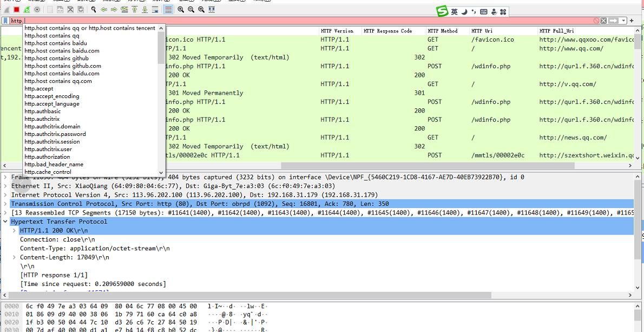Stop the running capture with the red square
The width and height of the screenshot is (644, 332).
click(16, 9)
